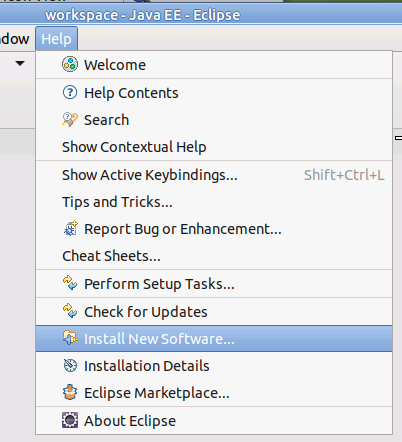Click the About Eclipse icon
The height and width of the screenshot is (442, 402).
click(x=70, y=420)
